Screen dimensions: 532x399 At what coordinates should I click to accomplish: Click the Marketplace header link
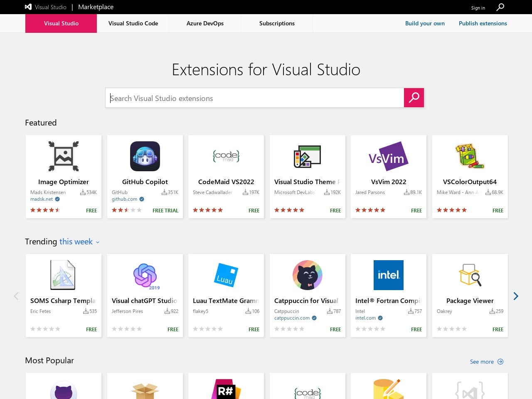96,7
